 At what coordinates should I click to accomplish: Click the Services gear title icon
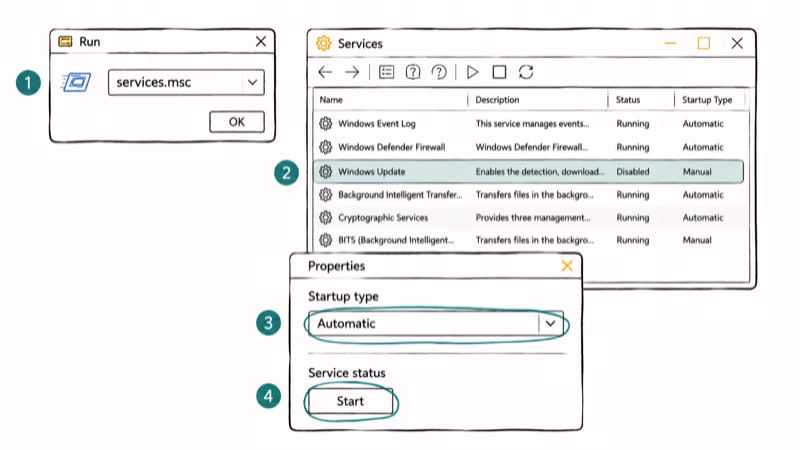tap(323, 43)
